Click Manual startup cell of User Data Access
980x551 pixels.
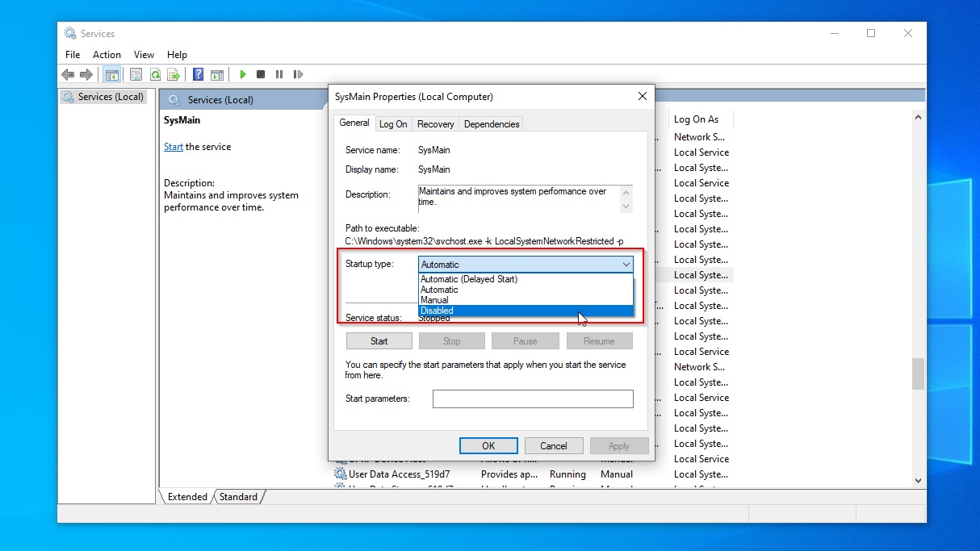point(617,474)
